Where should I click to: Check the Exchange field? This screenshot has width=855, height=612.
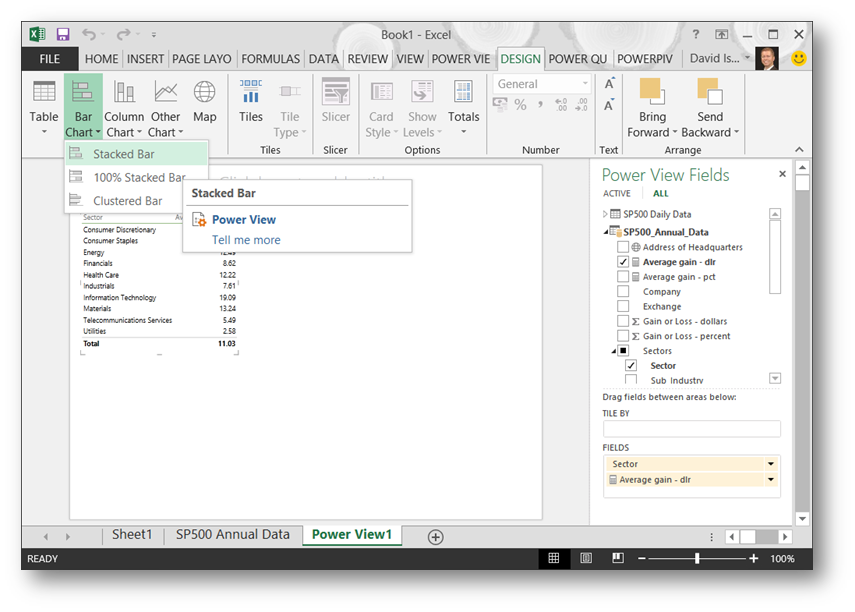point(623,306)
